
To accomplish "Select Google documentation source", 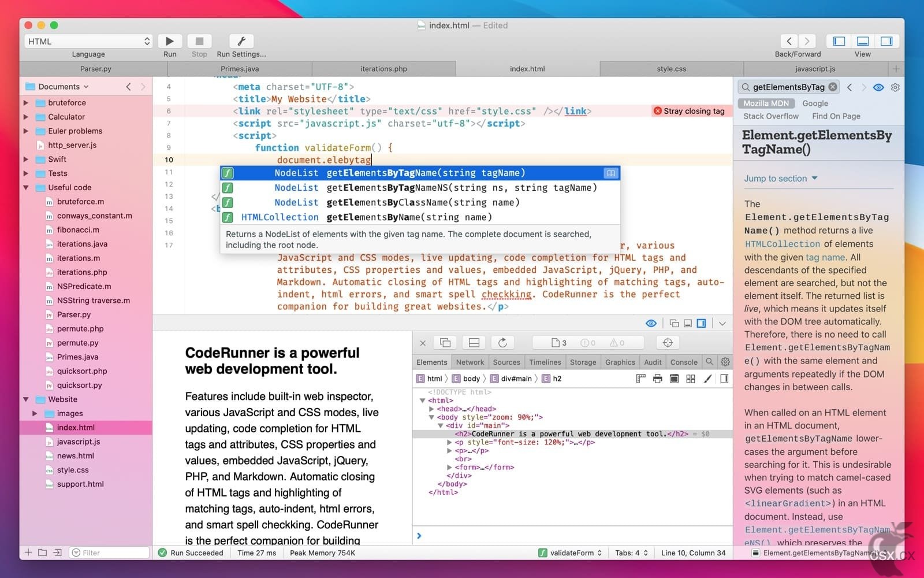I will click(x=815, y=103).
